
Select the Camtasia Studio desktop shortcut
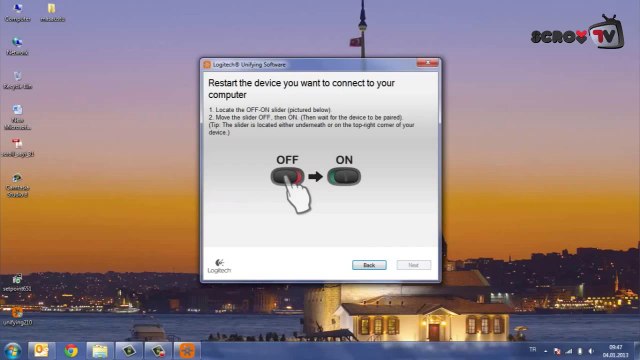tap(17, 185)
